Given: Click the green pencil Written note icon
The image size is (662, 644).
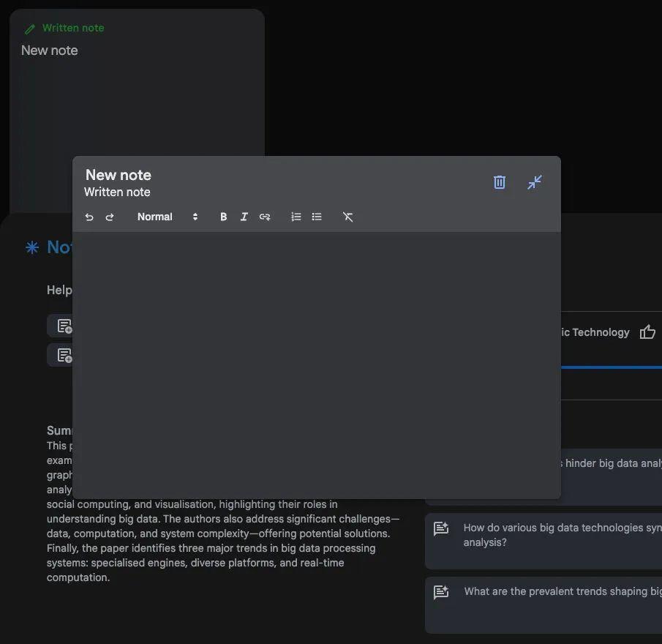Looking at the screenshot, I should tap(29, 29).
